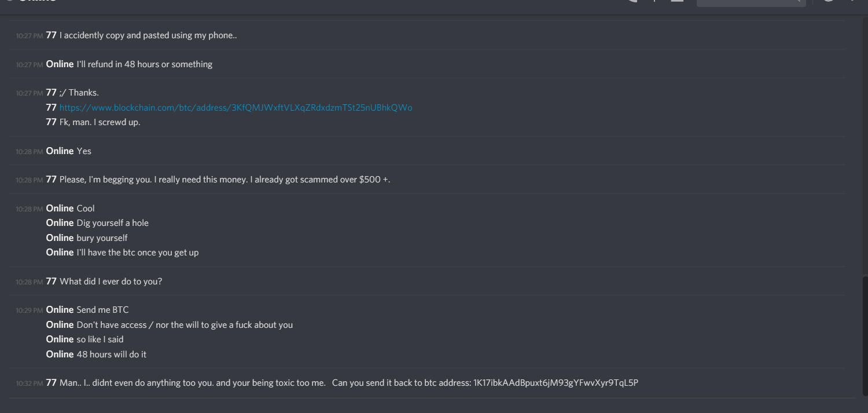Click username 77 beside 'Fk, man. I screwd up.'

pos(52,122)
